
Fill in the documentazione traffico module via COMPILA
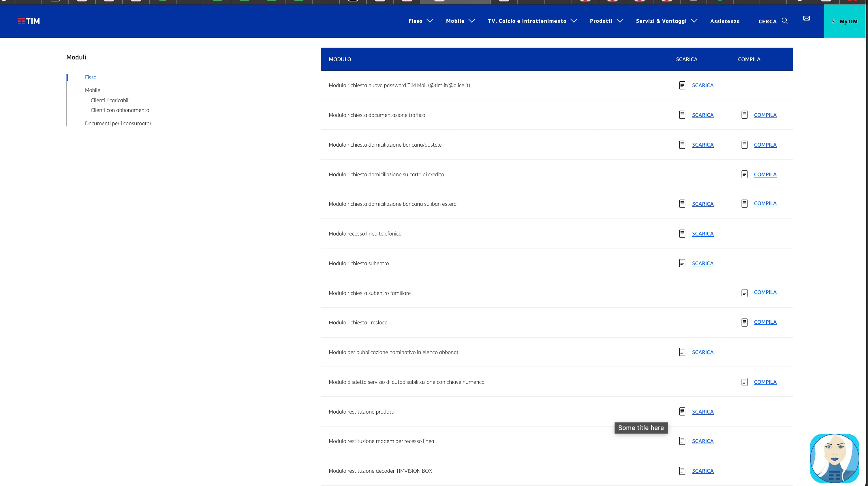click(x=765, y=115)
